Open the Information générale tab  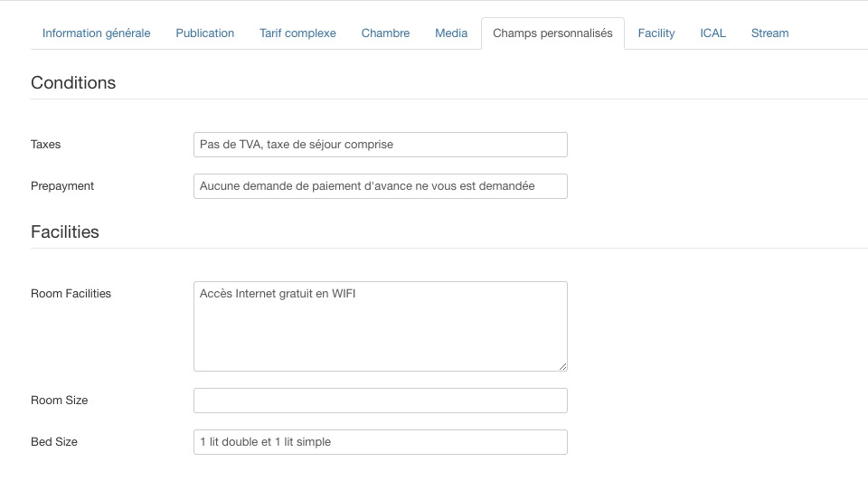[x=96, y=33]
